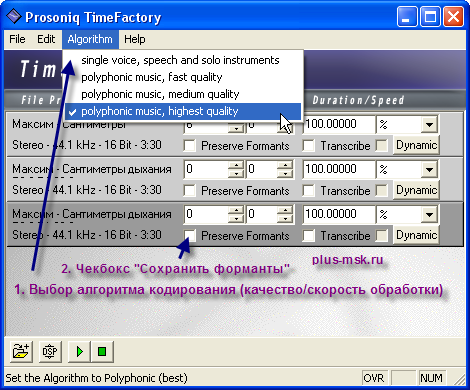Select polyphonic music, highest quality
Viewport: 470px width, 390px height.
click(183, 111)
